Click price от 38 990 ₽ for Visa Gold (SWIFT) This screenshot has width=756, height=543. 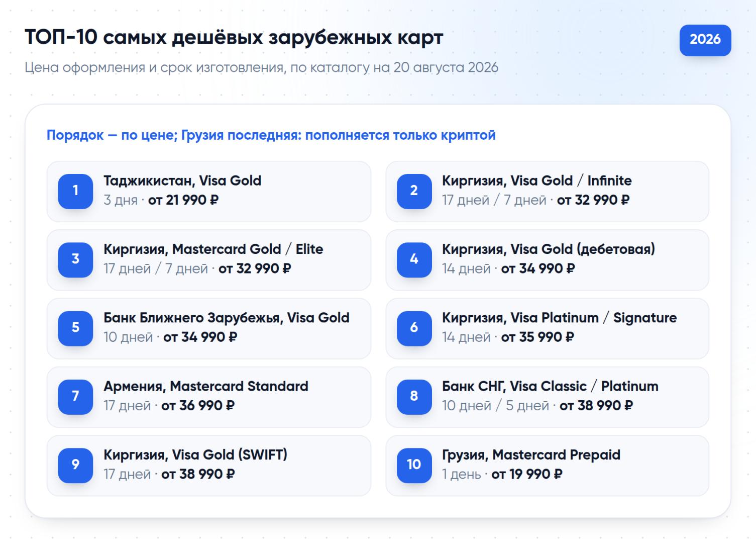[x=198, y=474]
